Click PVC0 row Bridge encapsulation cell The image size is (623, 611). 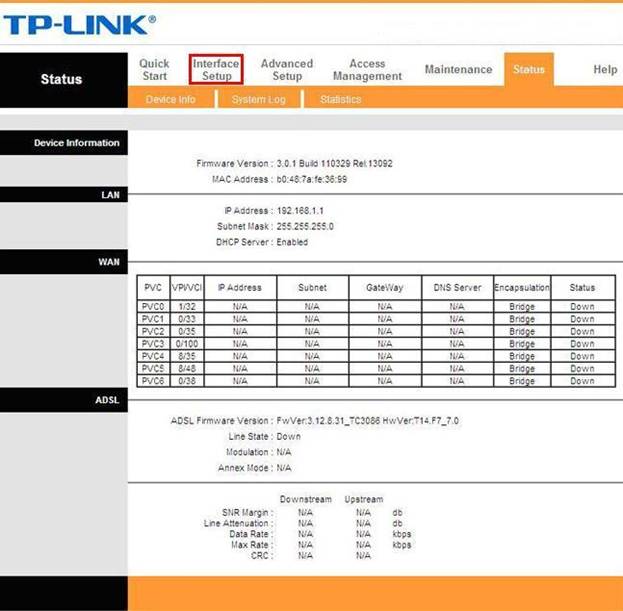pyautogui.click(x=522, y=306)
